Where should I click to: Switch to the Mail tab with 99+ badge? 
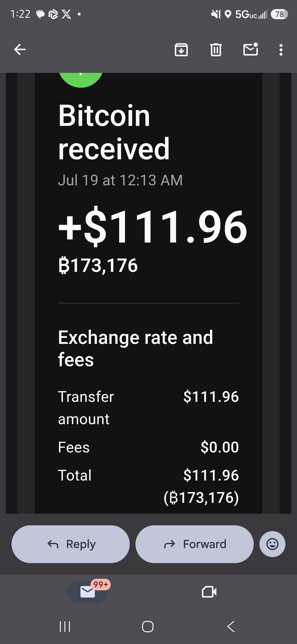88,592
